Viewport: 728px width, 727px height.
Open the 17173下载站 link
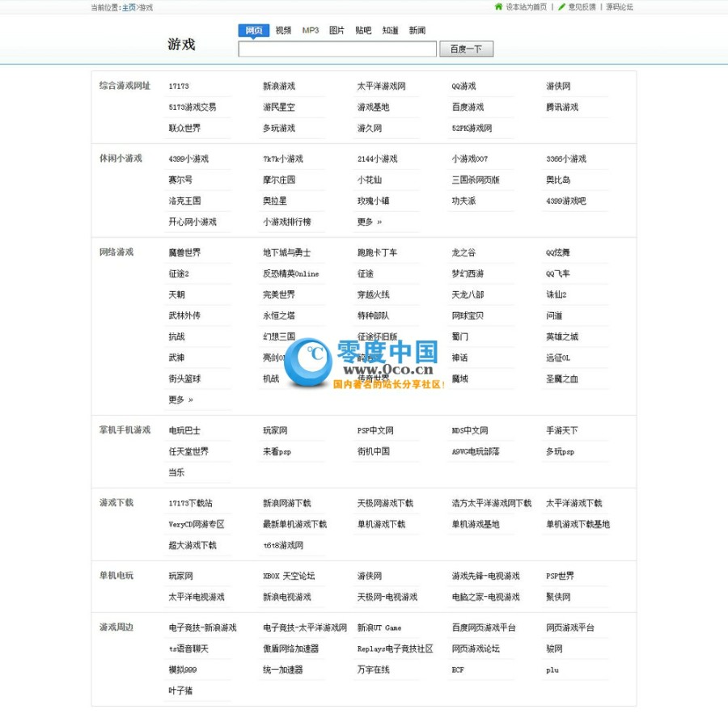coord(191,503)
